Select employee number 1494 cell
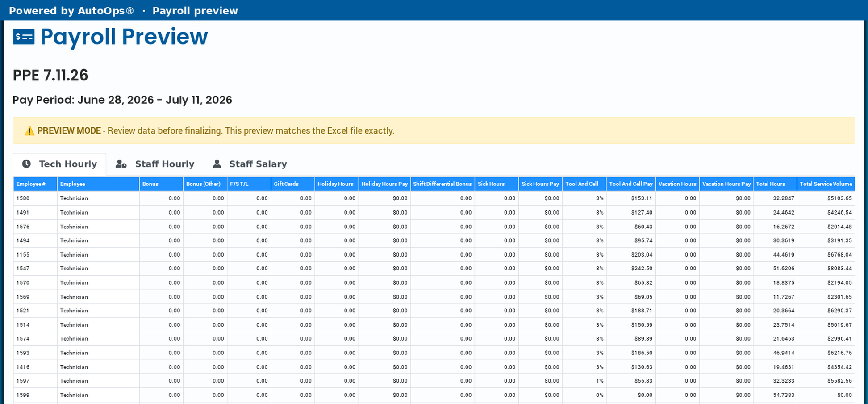 pos(35,240)
